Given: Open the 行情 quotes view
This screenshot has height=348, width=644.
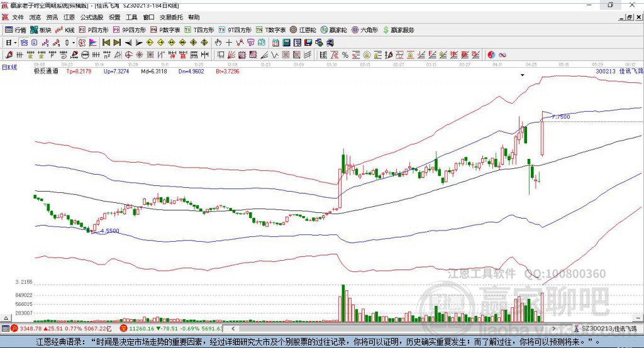Looking at the screenshot, I should tap(16, 30).
